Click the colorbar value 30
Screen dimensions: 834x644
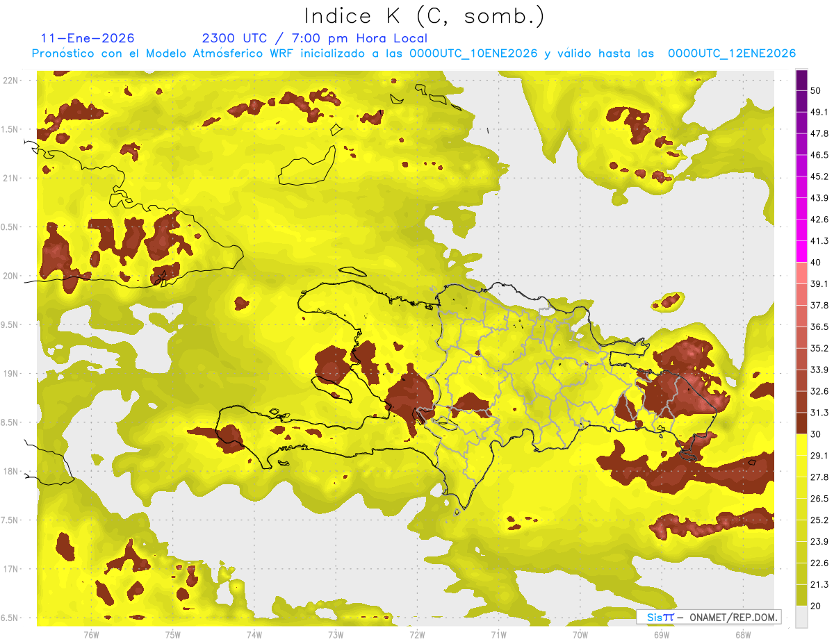(x=816, y=434)
